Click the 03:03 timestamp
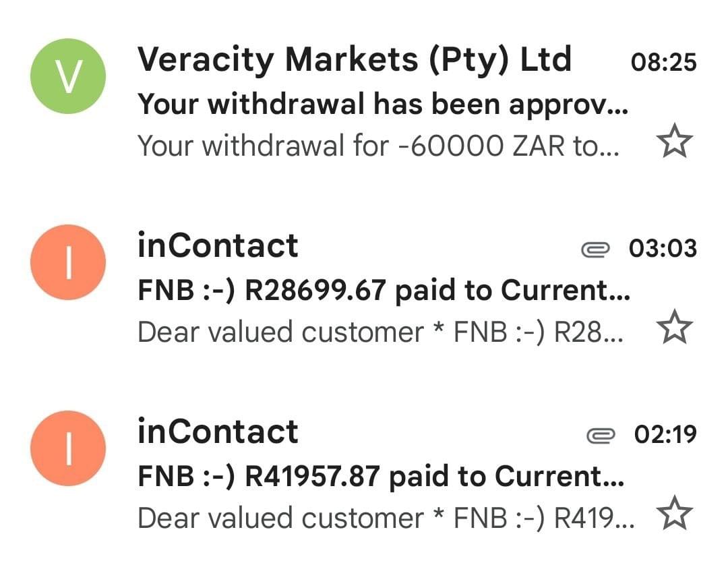Image resolution: width=728 pixels, height=565 pixels. (663, 249)
